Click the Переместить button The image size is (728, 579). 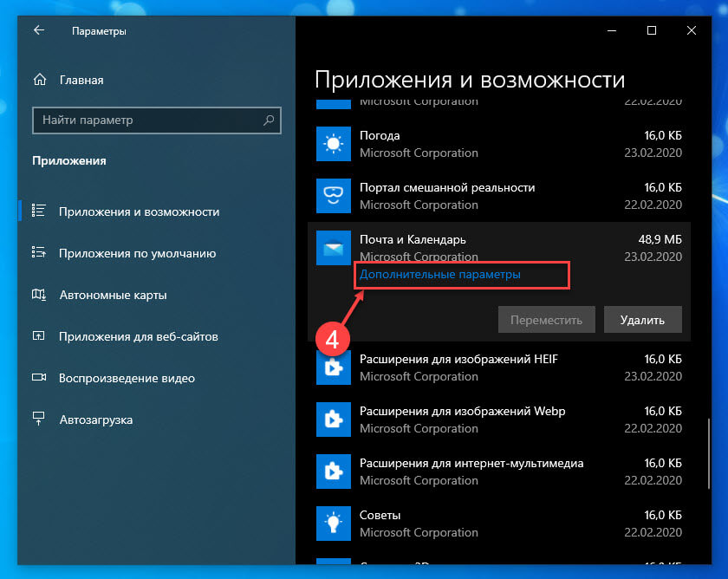tap(547, 320)
